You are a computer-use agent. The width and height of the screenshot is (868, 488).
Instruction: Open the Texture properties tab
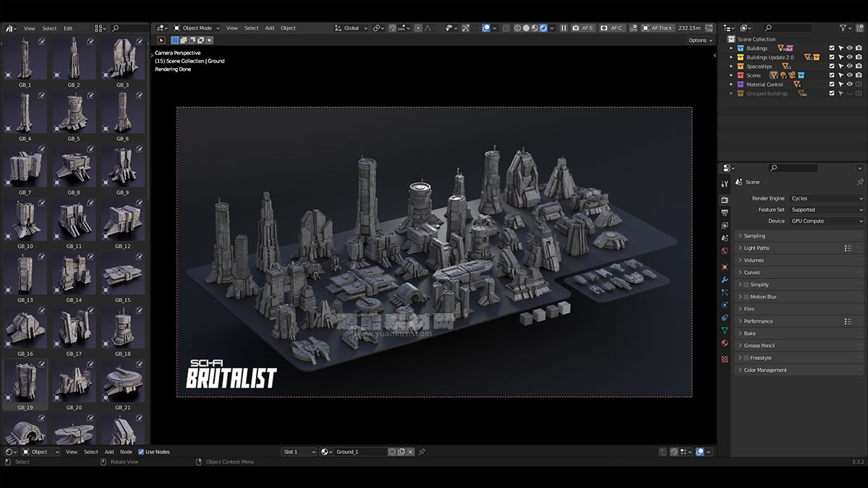(725, 359)
